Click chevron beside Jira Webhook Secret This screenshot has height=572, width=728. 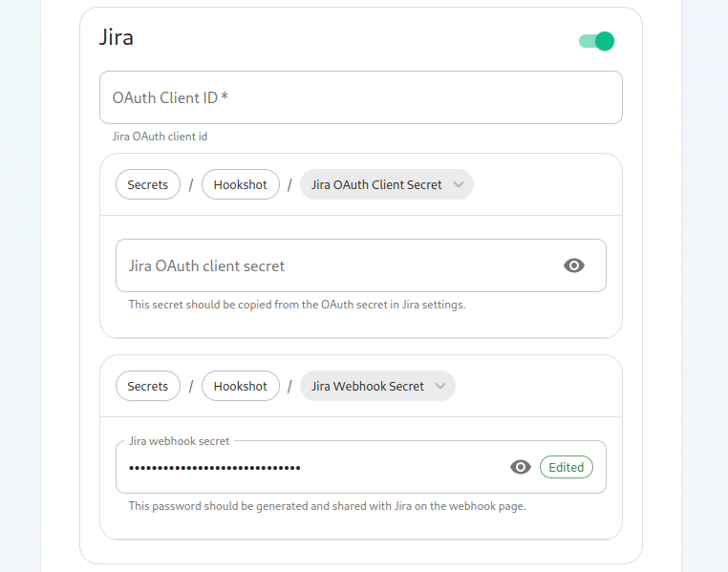[x=440, y=386]
